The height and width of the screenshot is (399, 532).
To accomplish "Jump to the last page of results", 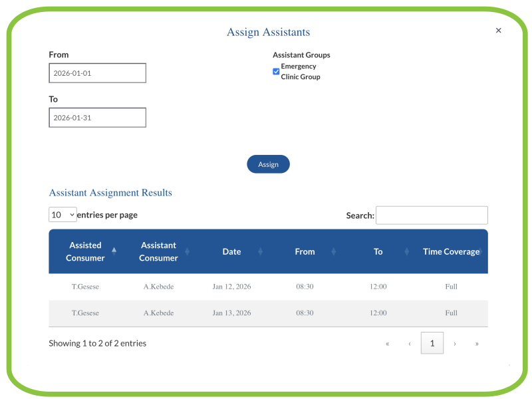I will coord(477,343).
